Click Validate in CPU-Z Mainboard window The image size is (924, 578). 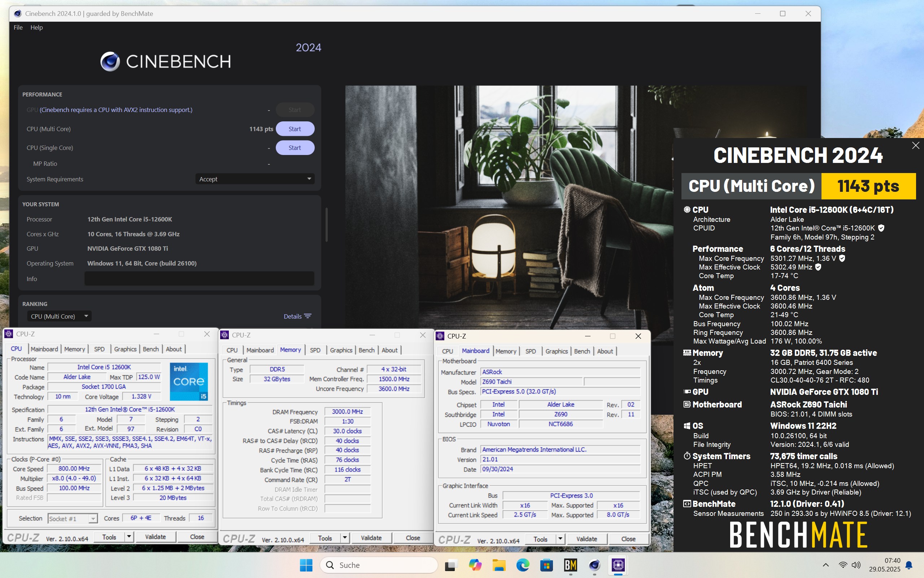pyautogui.click(x=587, y=539)
